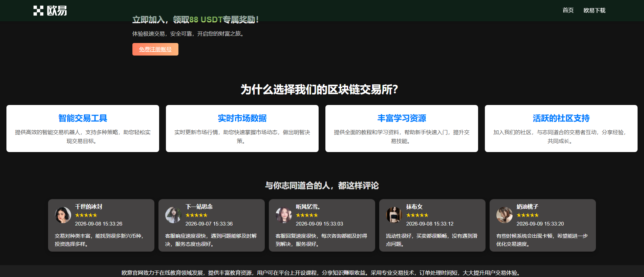Click avatar of reviewer 抹布女
Screen dimensions: 644x277
click(x=394, y=215)
